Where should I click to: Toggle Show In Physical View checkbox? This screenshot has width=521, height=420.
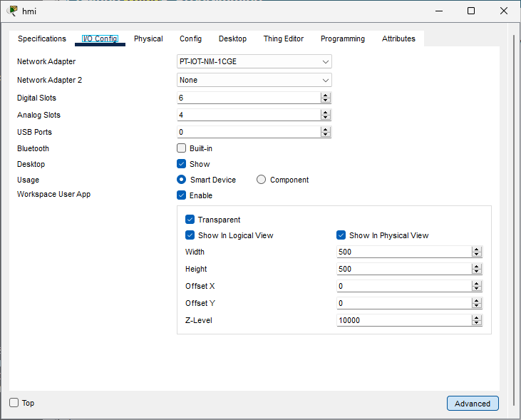coord(341,235)
